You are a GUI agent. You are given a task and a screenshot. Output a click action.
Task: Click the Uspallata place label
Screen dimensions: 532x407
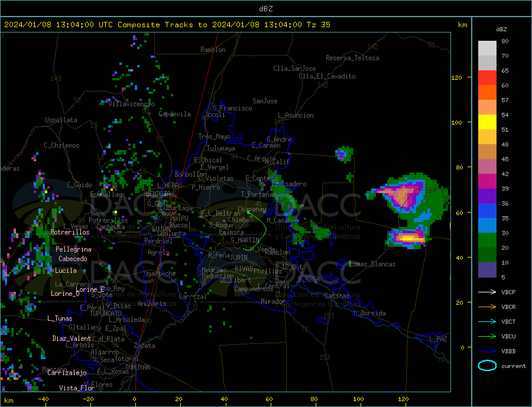(61, 120)
